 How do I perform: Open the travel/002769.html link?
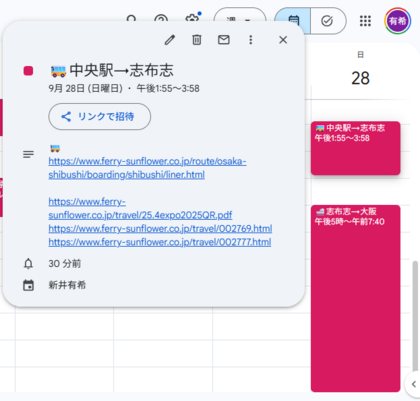(160, 229)
